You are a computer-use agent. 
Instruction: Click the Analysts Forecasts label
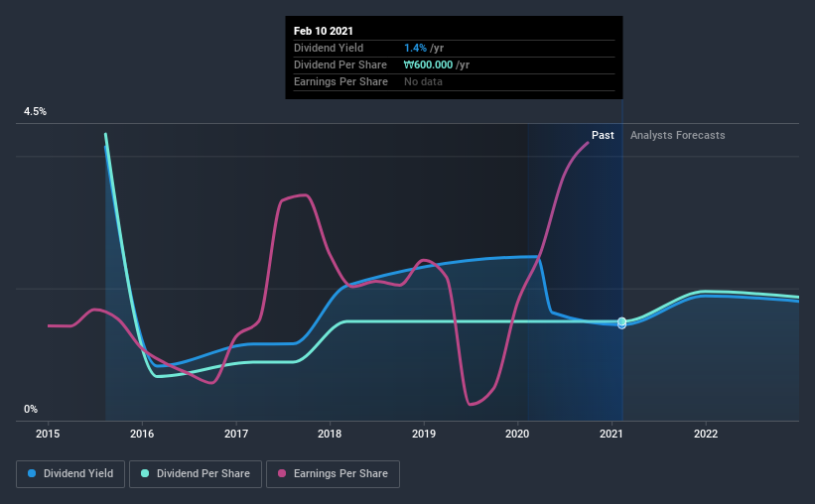[x=677, y=135]
